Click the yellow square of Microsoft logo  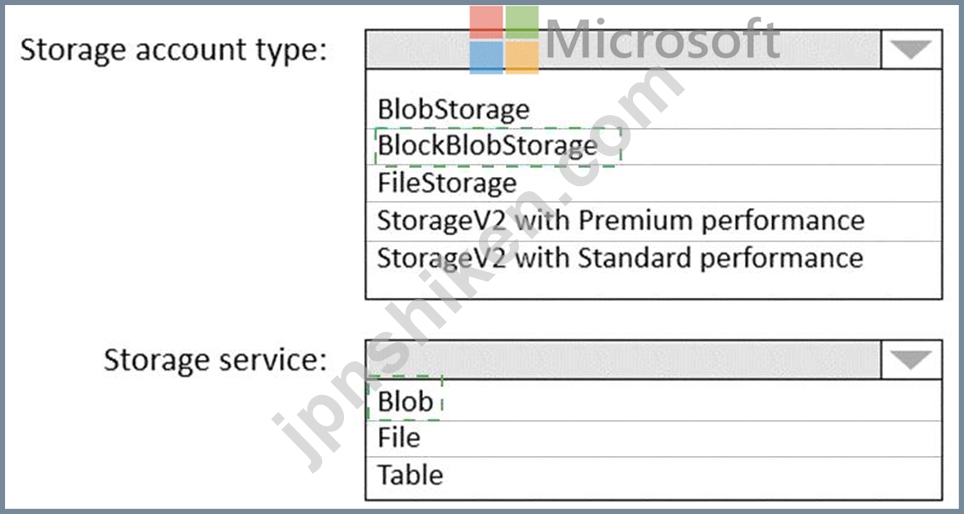522,58
